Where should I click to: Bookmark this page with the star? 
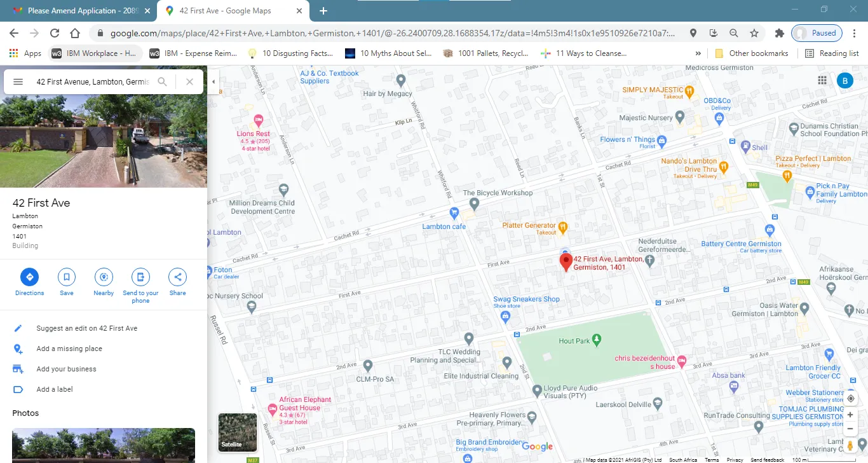click(754, 33)
